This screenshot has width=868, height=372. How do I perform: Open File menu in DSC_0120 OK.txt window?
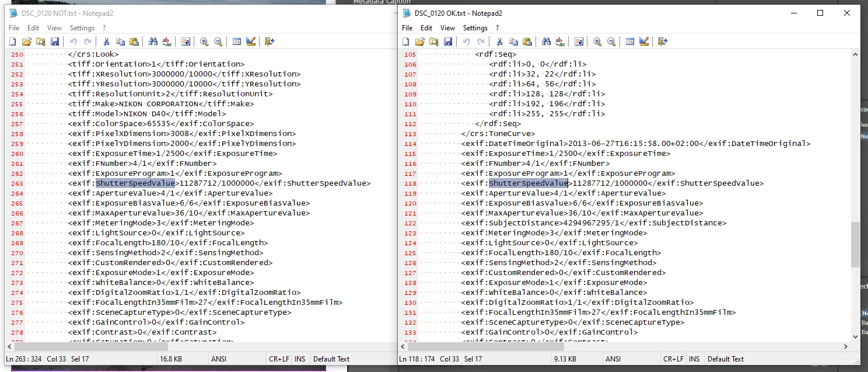tap(407, 28)
